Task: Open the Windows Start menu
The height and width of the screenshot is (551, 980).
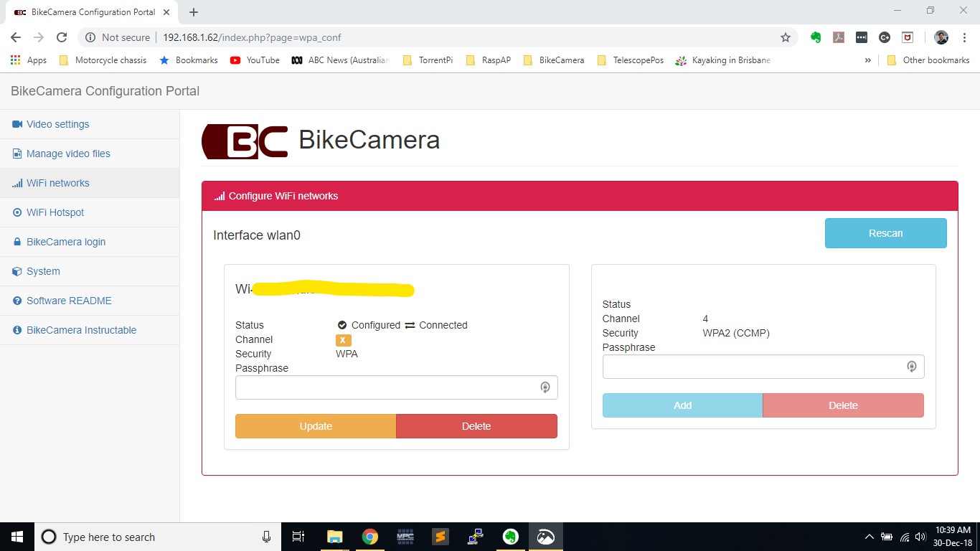Action: click(17, 537)
